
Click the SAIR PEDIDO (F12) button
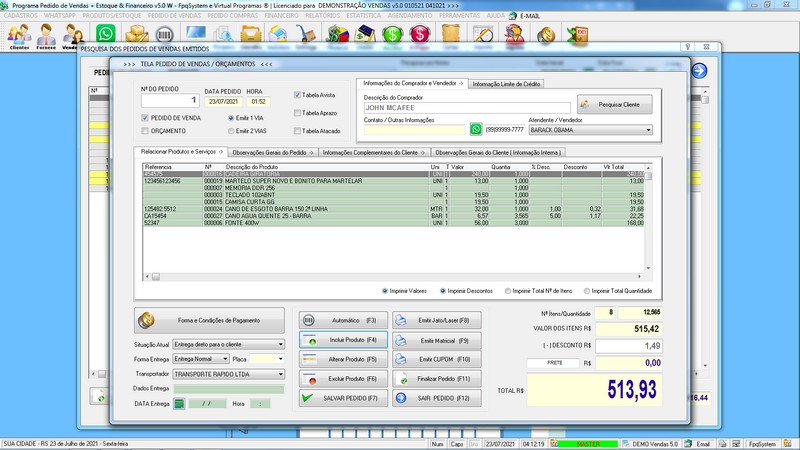(437, 398)
